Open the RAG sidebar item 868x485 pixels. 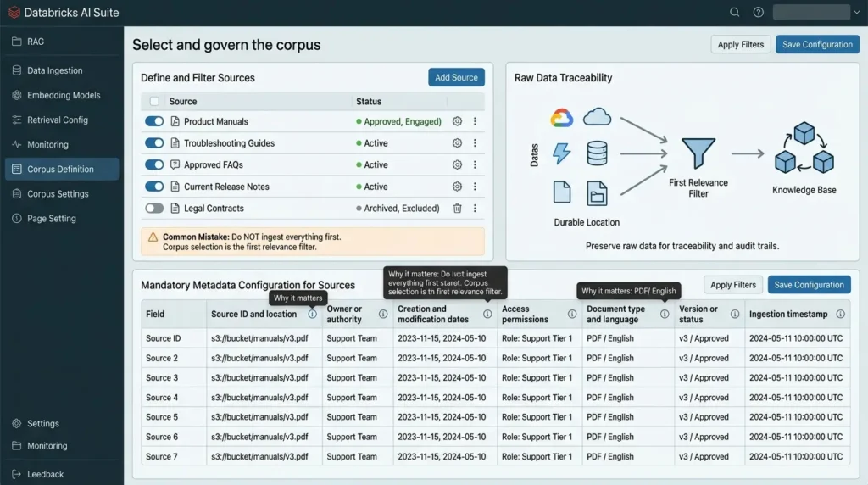[62, 42]
